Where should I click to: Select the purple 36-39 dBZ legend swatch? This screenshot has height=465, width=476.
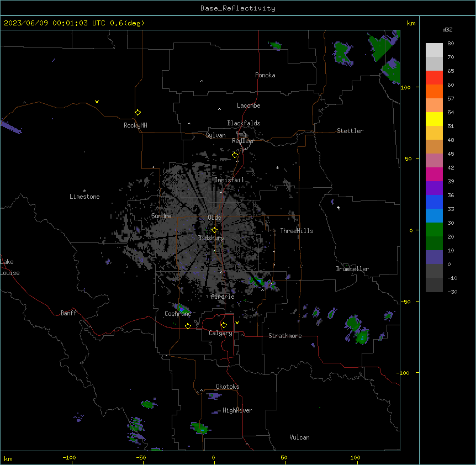pos(434,188)
